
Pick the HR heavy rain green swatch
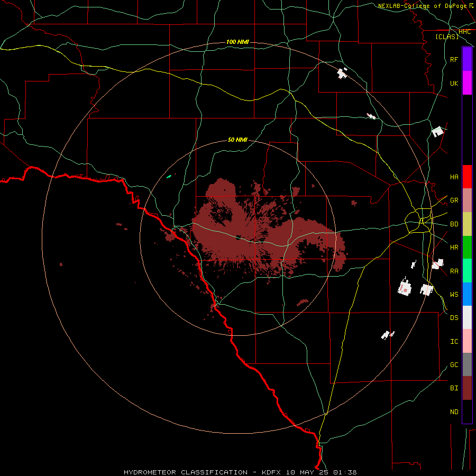(x=467, y=248)
